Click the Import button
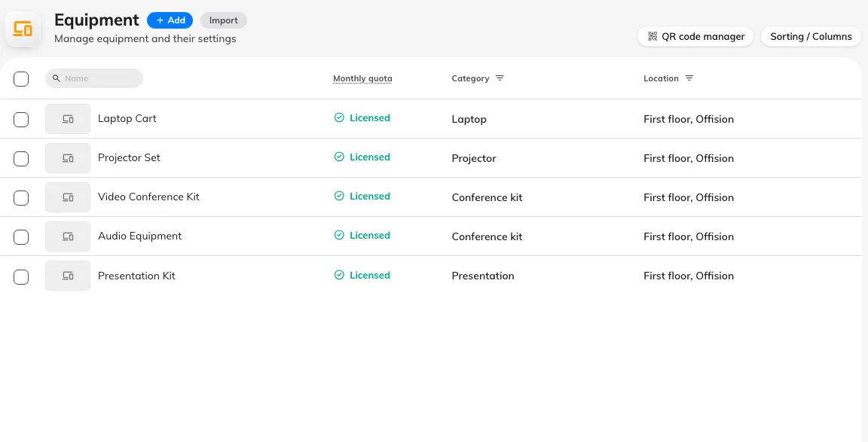868x442 pixels. 224,20
